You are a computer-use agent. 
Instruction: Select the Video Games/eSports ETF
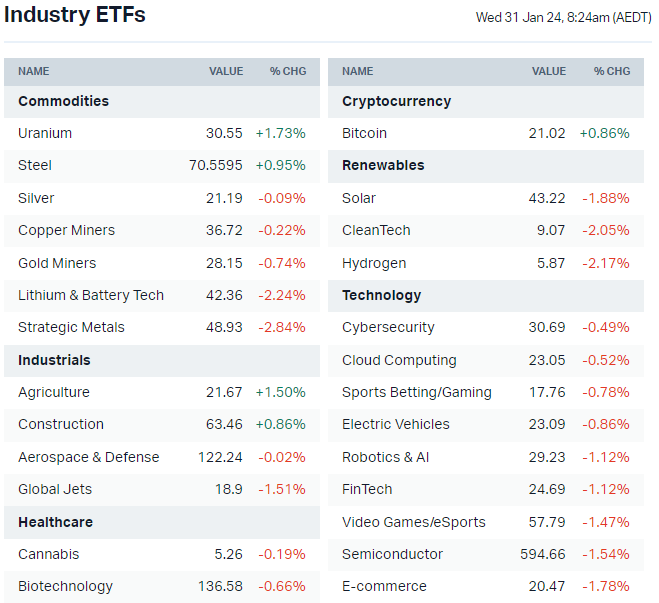[413, 522]
